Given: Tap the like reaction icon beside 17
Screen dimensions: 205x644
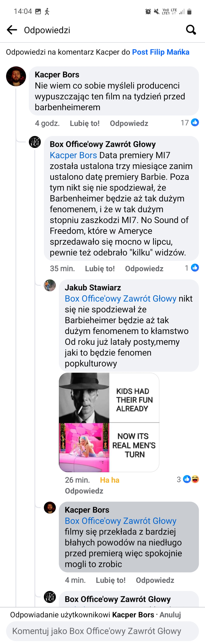Looking at the screenshot, I should (x=195, y=122).
